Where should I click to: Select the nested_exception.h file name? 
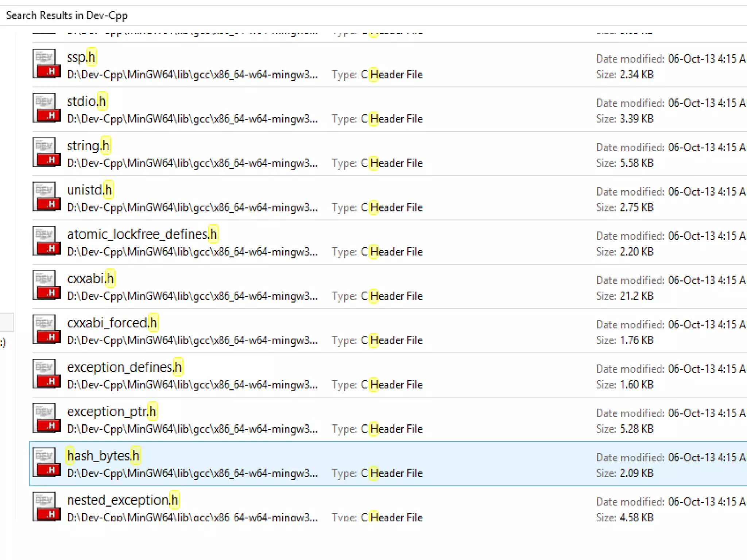[x=123, y=500]
